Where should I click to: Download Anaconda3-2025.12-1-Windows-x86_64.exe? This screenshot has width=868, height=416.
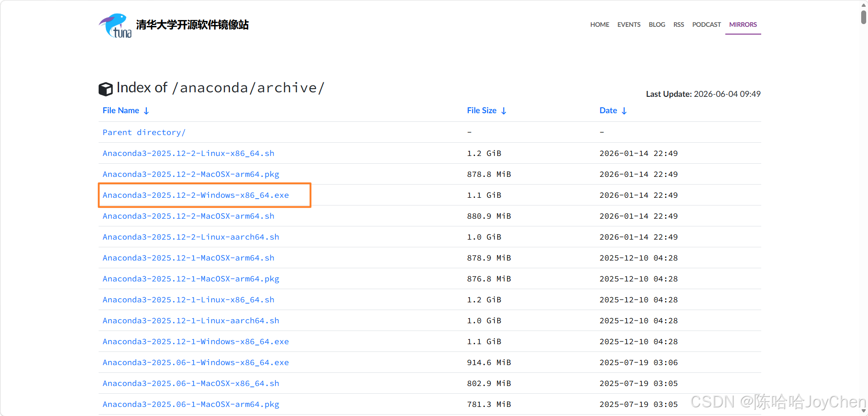click(x=196, y=341)
